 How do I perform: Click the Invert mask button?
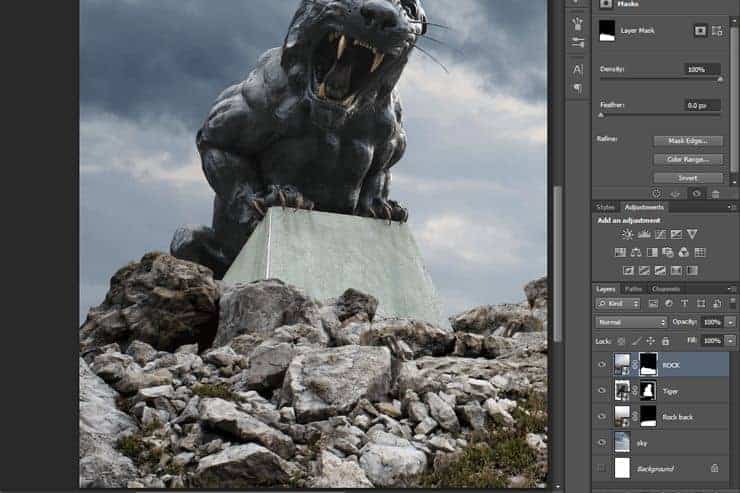coord(688,178)
